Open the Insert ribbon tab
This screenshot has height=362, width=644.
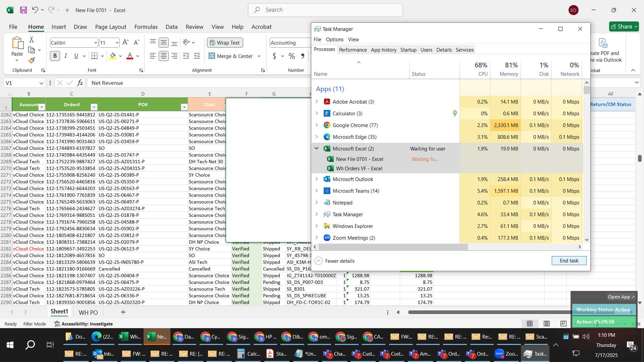pos(59,27)
